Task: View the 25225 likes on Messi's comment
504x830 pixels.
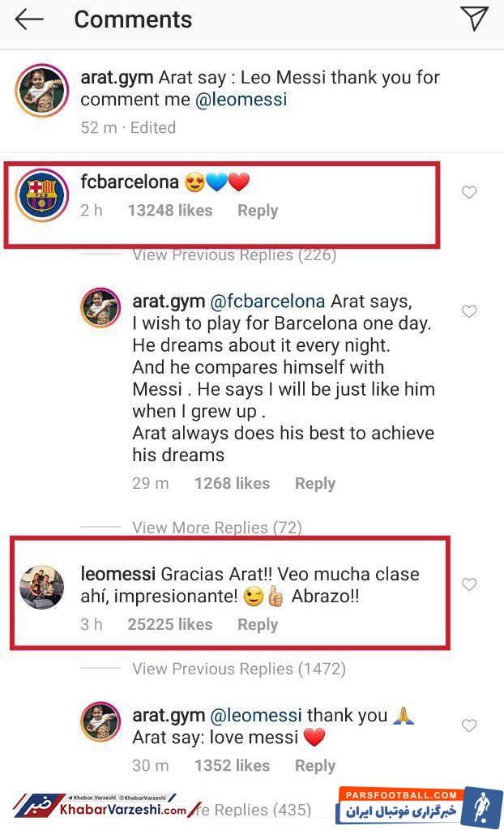Action: tap(169, 625)
